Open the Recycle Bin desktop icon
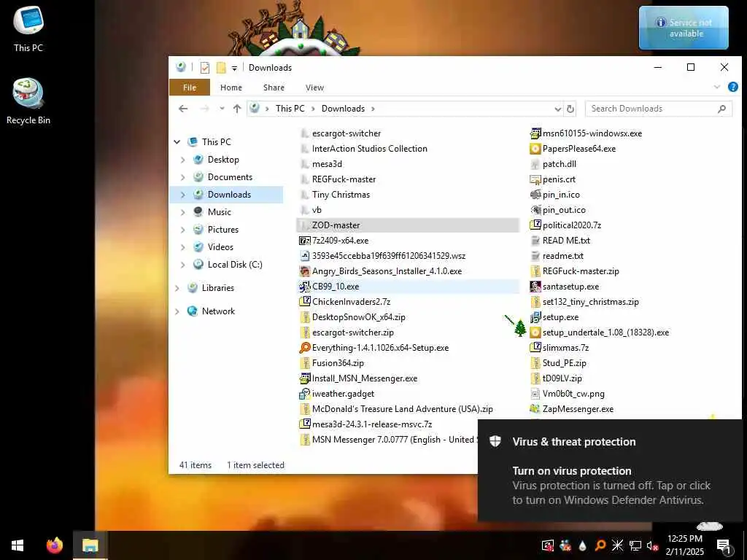 tap(28, 101)
